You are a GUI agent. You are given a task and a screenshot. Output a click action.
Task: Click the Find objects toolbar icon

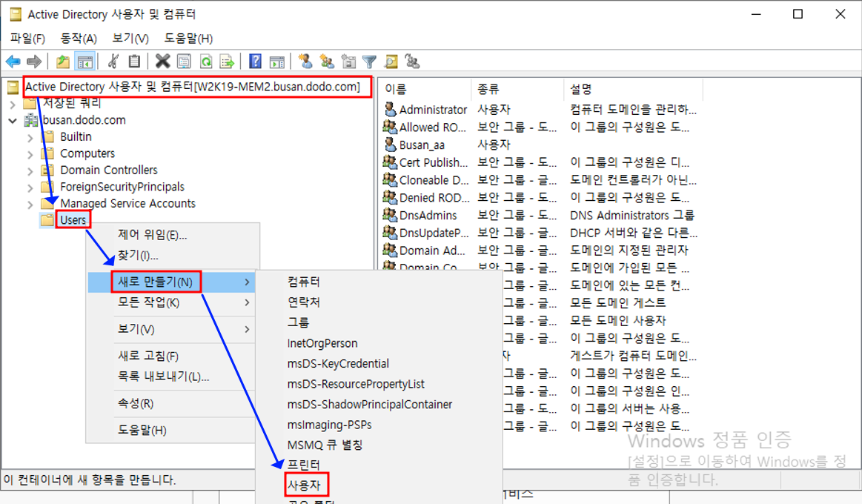(391, 62)
